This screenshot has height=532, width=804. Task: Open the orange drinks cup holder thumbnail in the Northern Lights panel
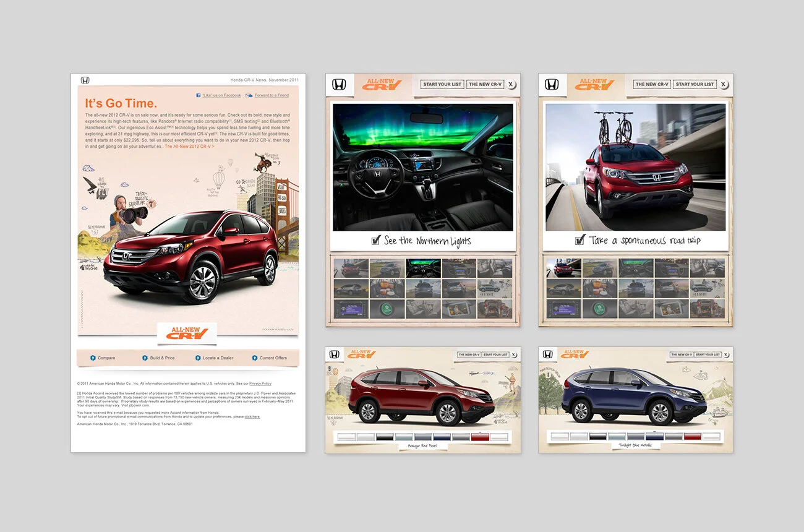[387, 288]
